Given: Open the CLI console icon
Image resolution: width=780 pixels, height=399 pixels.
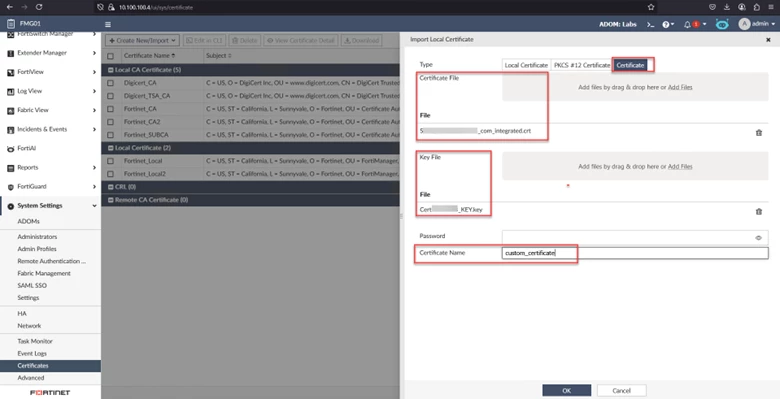Looking at the screenshot, I should click(x=650, y=24).
